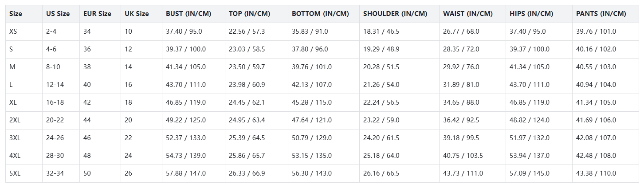The width and height of the screenshot is (644, 188).
Task: Select the 5XL size cell
Action: pyautogui.click(x=15, y=173)
